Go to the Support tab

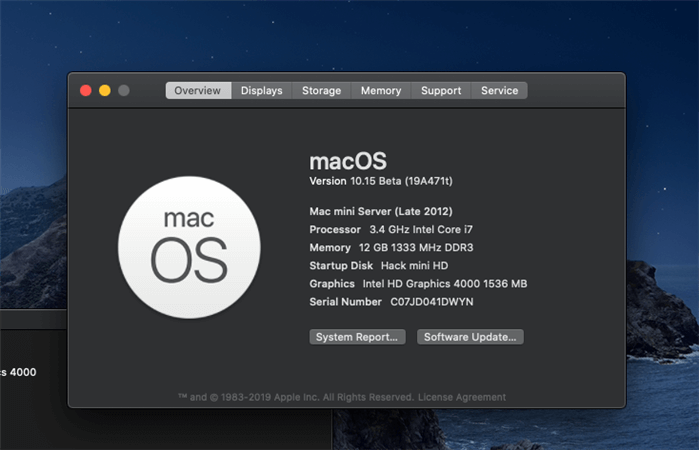click(441, 91)
